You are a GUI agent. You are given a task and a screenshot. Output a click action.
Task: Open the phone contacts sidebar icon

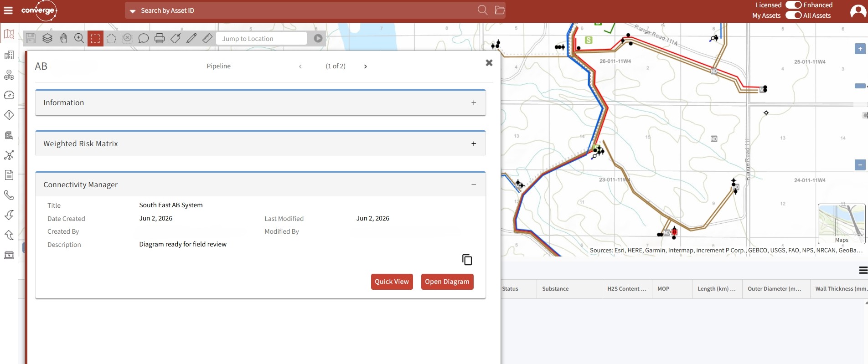point(9,195)
